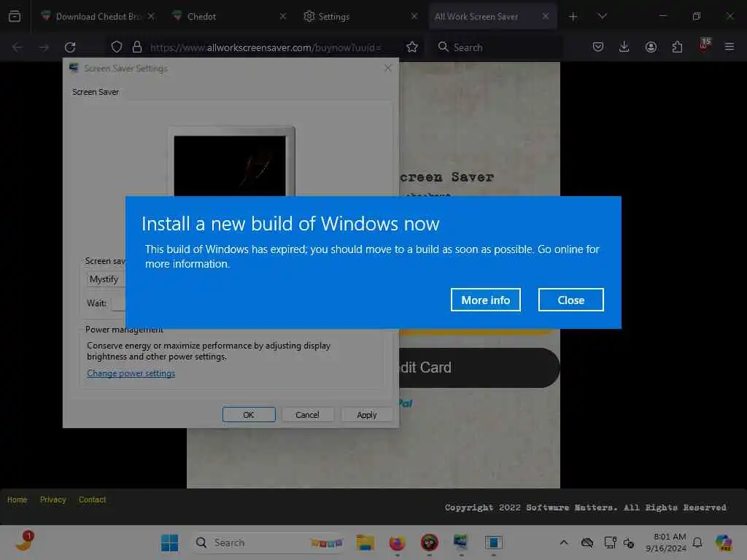Open the Windows Start menu
Viewport: 747px width, 560px height.
pos(169,542)
